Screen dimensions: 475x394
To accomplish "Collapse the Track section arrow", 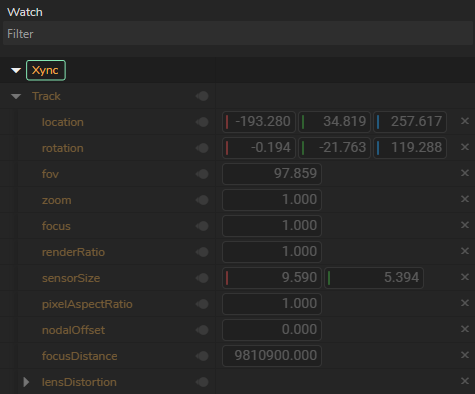I will 16,97.
